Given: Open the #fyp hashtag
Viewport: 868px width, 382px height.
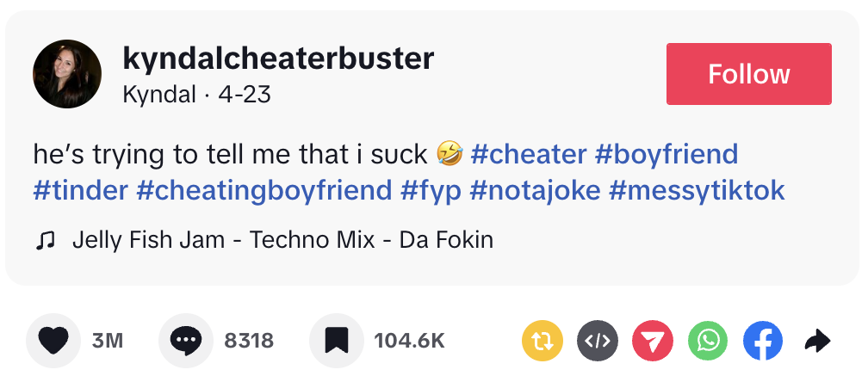Looking at the screenshot, I should [431, 189].
